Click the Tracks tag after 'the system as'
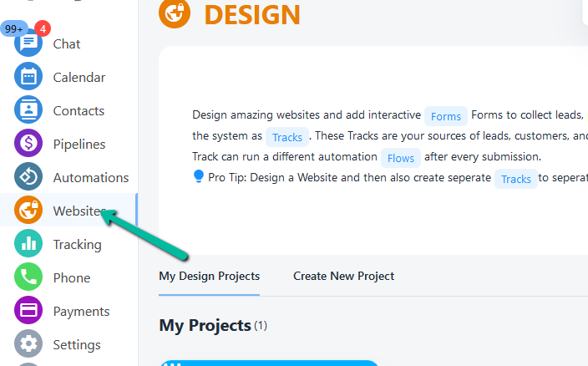 click(x=287, y=137)
